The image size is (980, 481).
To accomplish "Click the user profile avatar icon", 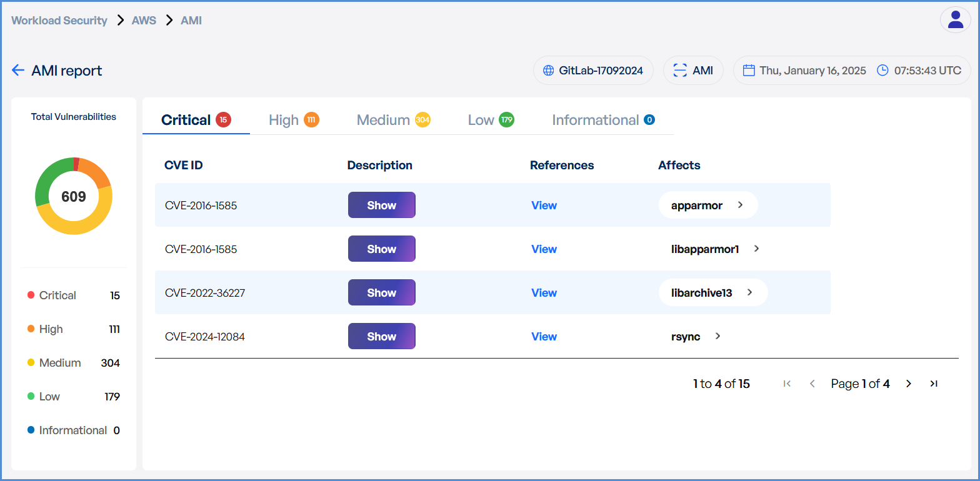I will point(955,20).
